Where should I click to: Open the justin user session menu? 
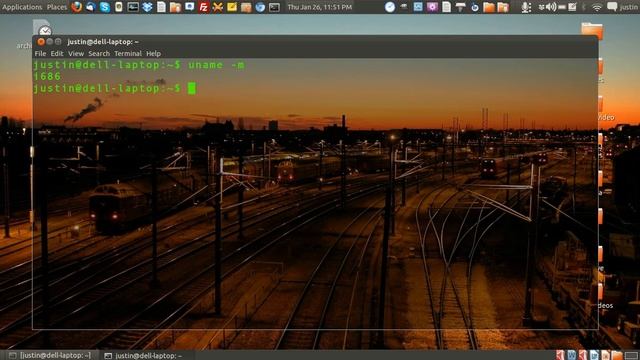[629, 7]
